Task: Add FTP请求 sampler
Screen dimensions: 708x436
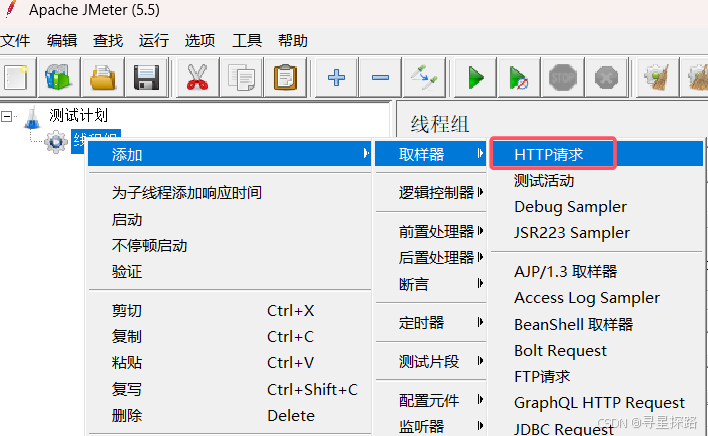Action: coord(597,376)
